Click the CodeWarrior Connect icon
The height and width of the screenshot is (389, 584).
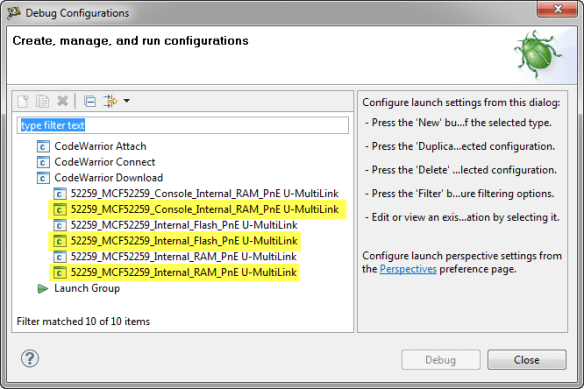[43, 162]
